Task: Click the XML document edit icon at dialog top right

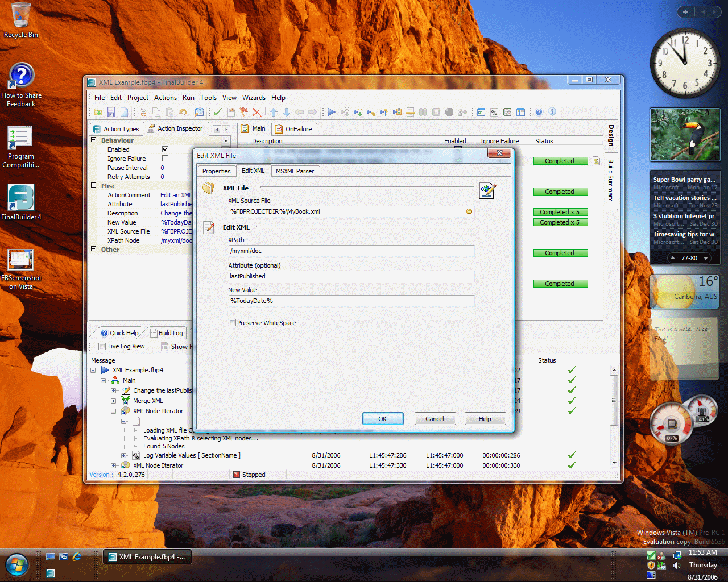Action: (x=487, y=191)
